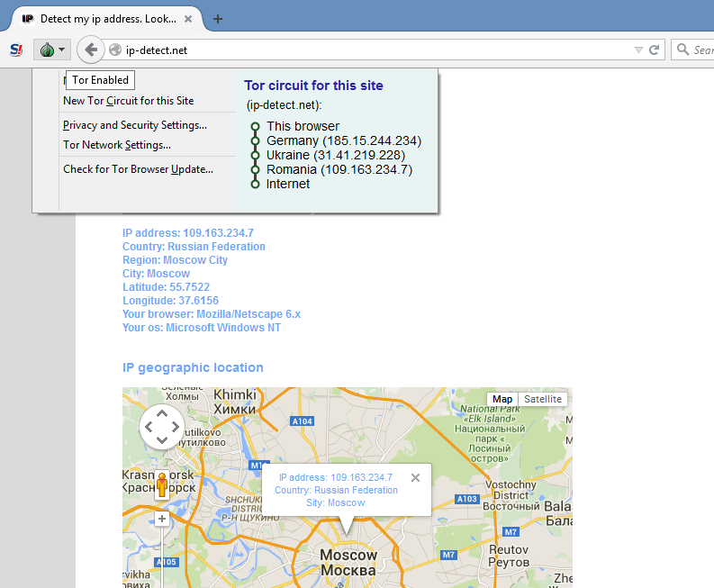Pan map left with the arrow control
The height and width of the screenshot is (588, 714).
[149, 427]
